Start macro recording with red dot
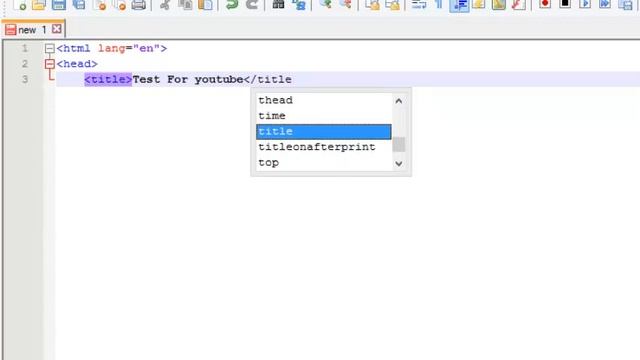 (x=545, y=4)
